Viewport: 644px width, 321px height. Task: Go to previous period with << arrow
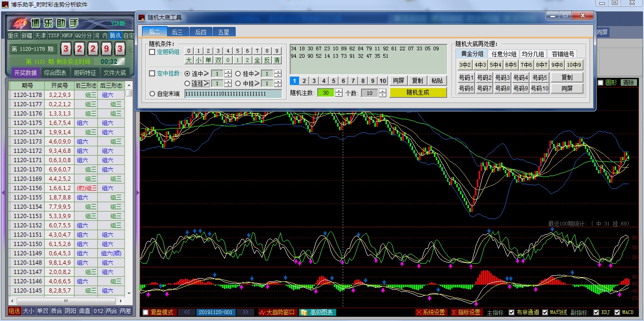point(186,312)
